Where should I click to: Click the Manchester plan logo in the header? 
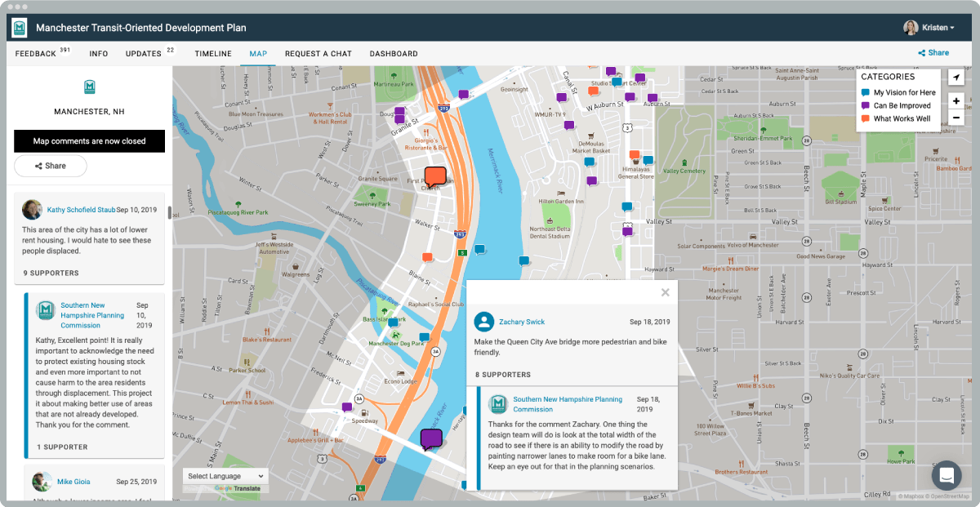[x=18, y=27]
